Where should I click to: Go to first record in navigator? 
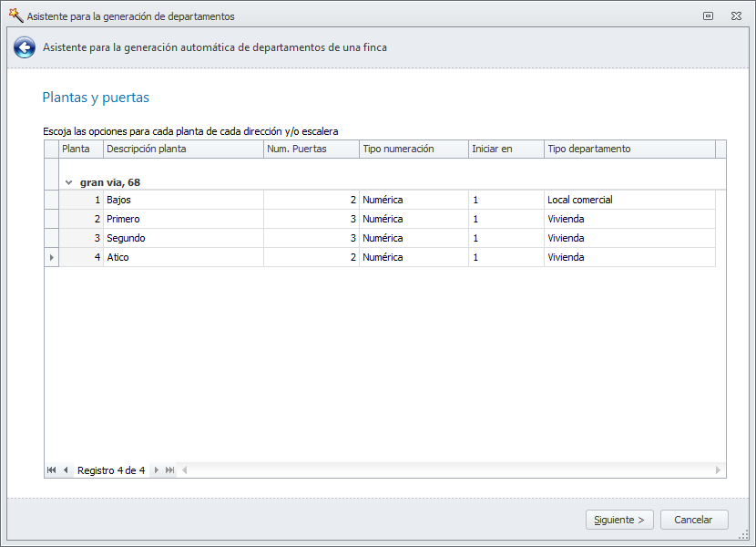52,470
